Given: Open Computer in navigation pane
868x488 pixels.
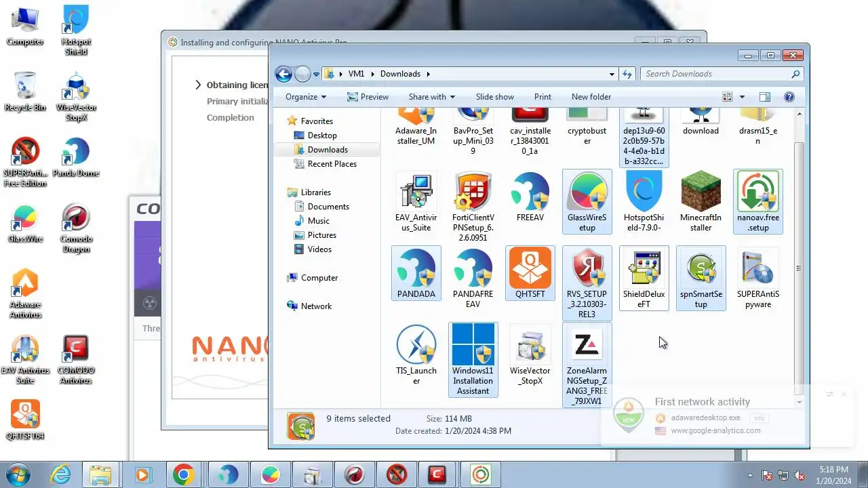Looking at the screenshot, I should (319, 278).
